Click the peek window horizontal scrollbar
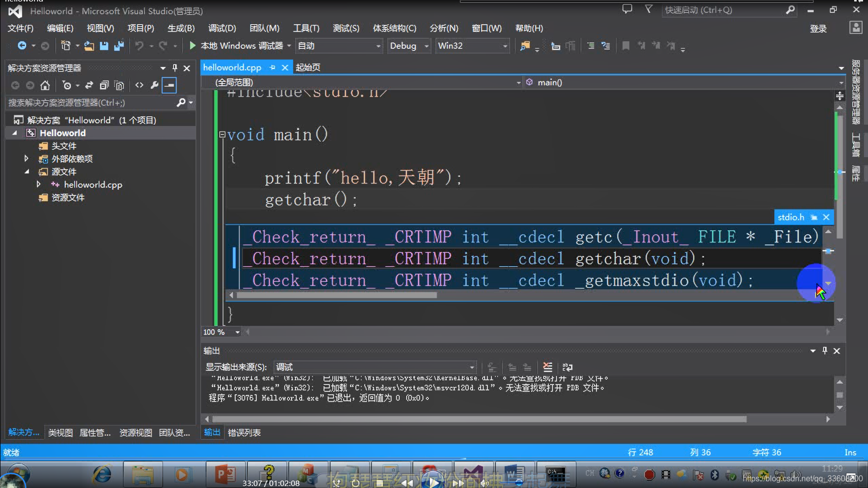868x488 pixels. [x=337, y=295]
